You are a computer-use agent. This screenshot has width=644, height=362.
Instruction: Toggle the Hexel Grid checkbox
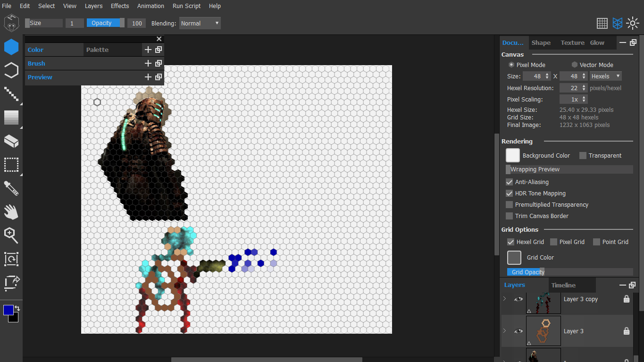[x=510, y=242]
